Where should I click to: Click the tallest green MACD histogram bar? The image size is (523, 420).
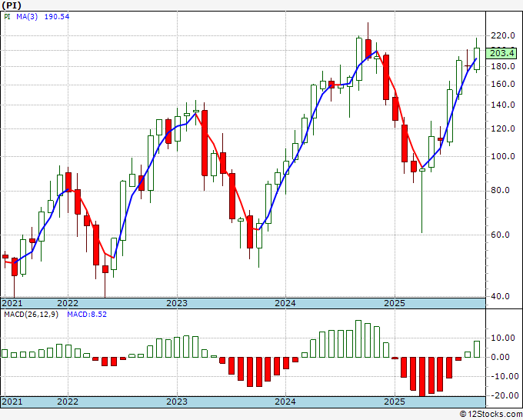pos(358,339)
